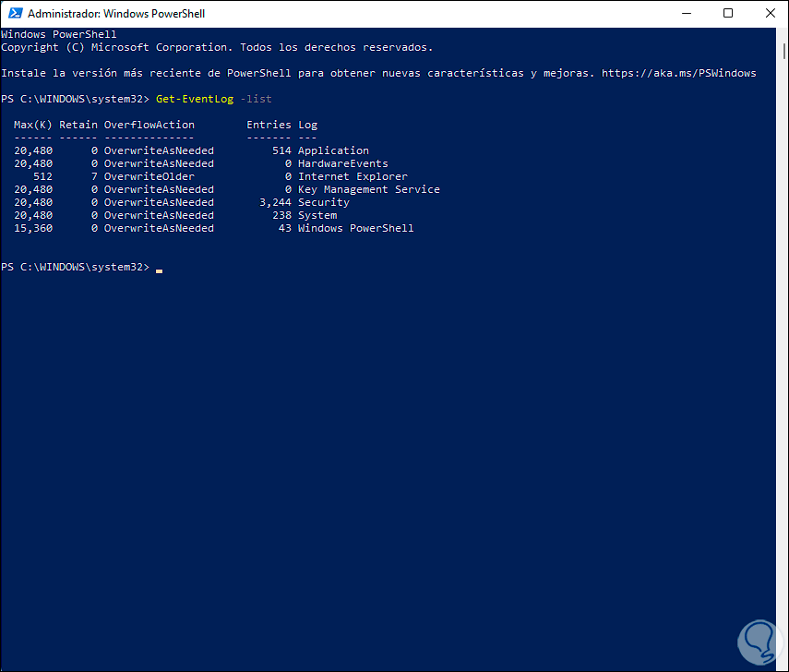Click the 512 max size value
This screenshot has width=789, height=672.
point(42,176)
